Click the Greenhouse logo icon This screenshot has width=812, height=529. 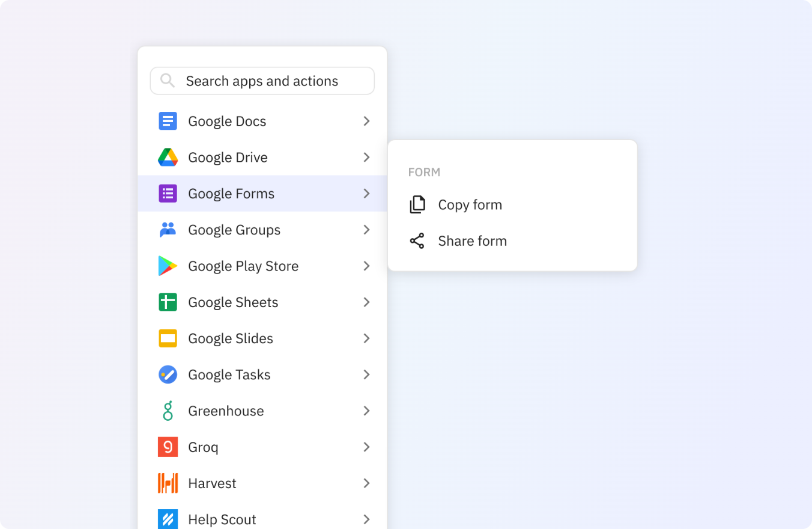pos(168,411)
